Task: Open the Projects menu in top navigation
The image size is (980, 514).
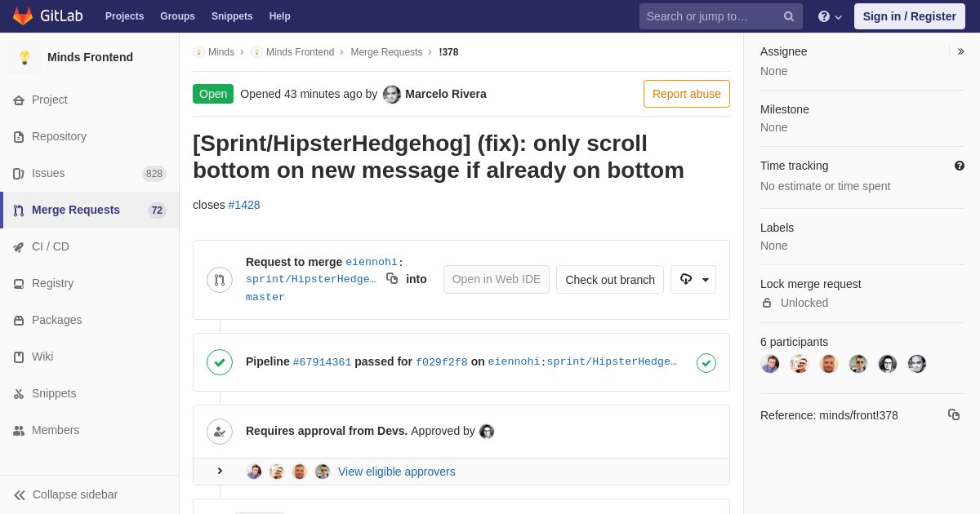Action: [x=124, y=16]
